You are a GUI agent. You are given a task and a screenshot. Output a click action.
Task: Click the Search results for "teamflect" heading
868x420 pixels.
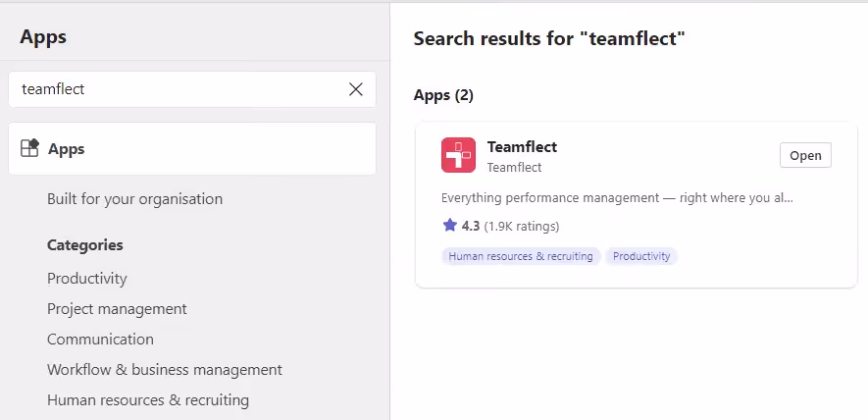coord(549,39)
